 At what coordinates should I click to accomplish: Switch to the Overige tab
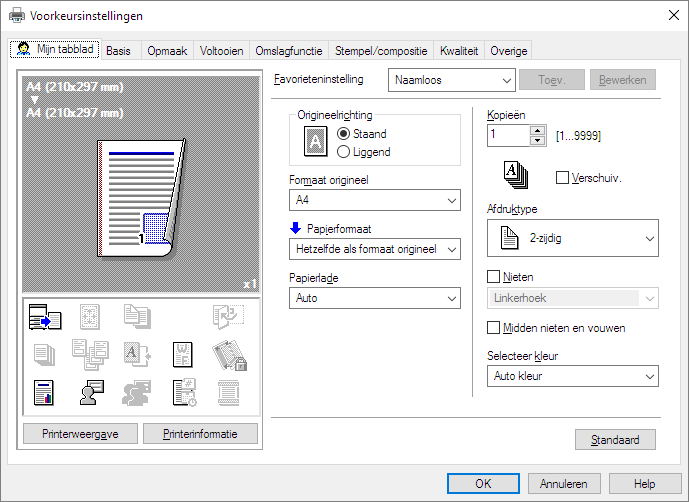508,51
